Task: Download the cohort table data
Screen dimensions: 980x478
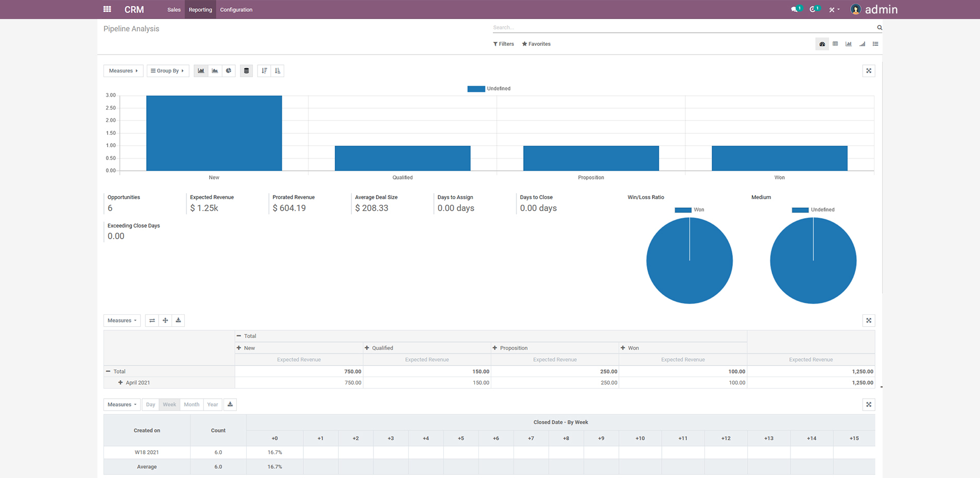Action: pyautogui.click(x=230, y=404)
